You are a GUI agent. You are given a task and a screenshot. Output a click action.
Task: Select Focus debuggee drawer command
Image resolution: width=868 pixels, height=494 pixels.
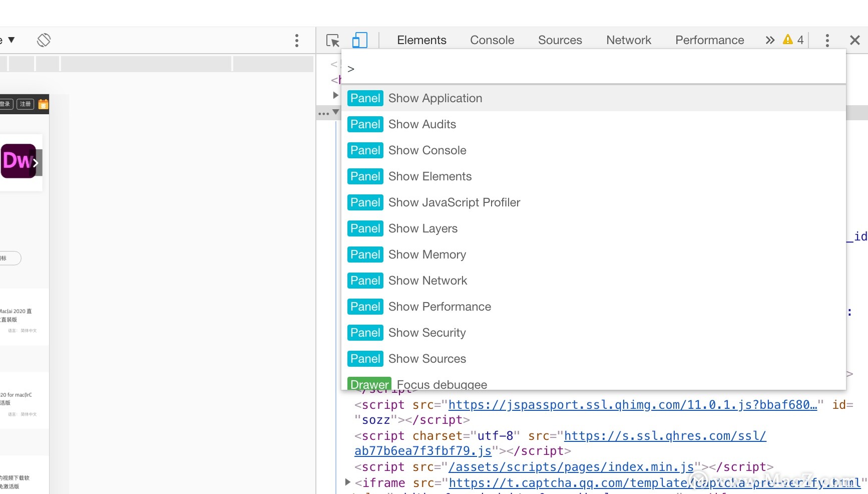[594, 382]
